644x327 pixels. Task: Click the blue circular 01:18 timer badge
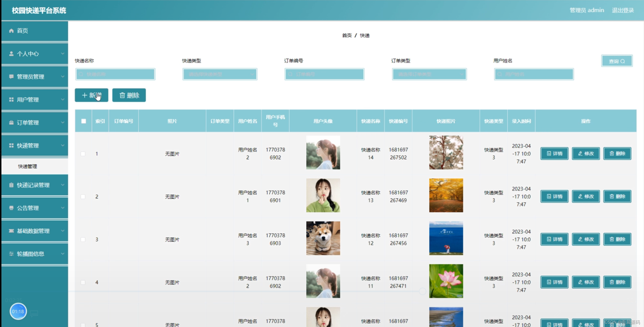tap(18, 311)
